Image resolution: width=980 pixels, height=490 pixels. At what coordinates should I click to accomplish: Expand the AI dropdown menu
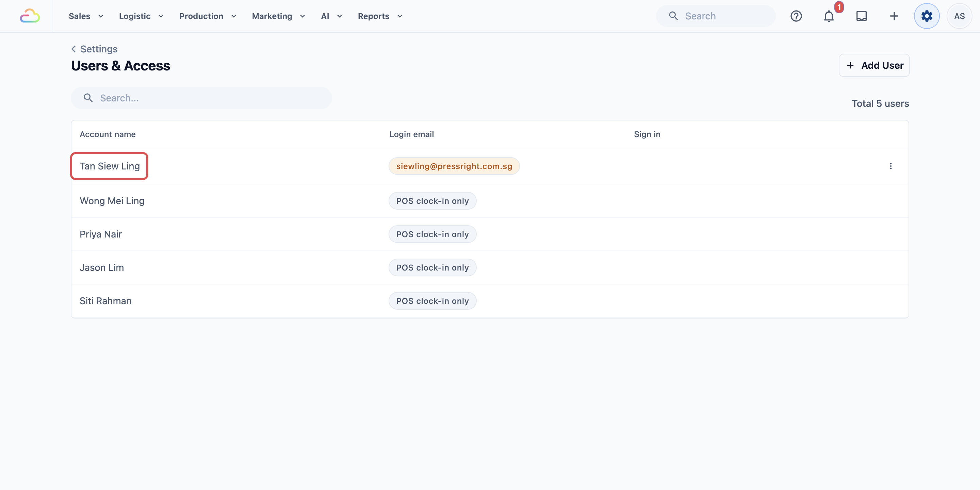click(332, 16)
